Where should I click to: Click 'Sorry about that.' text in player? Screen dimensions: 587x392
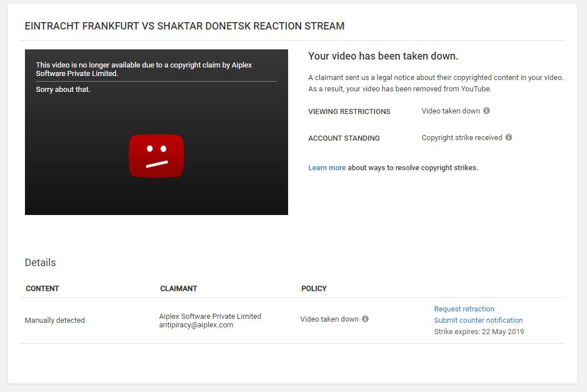[x=63, y=90]
